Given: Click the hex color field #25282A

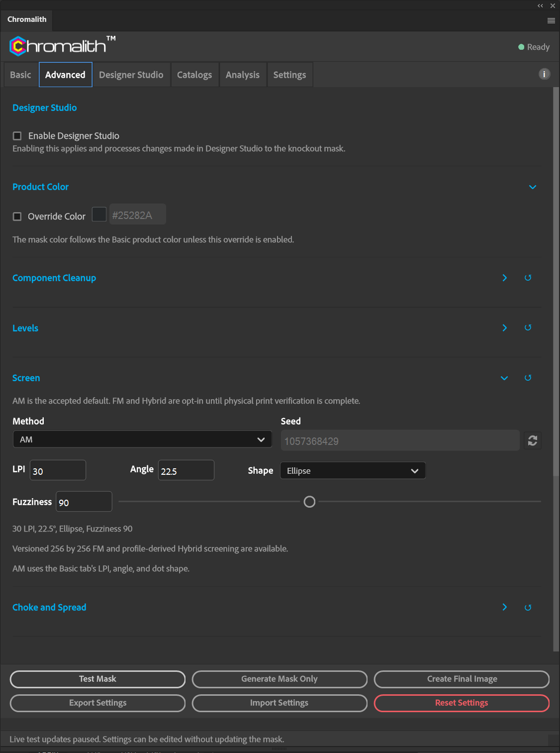Looking at the screenshot, I should 138,215.
